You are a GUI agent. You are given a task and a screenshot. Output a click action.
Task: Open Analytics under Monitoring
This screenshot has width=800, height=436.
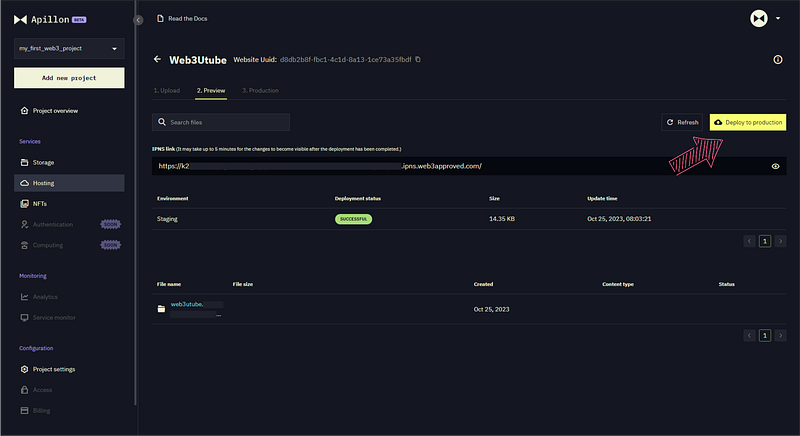tap(39, 297)
